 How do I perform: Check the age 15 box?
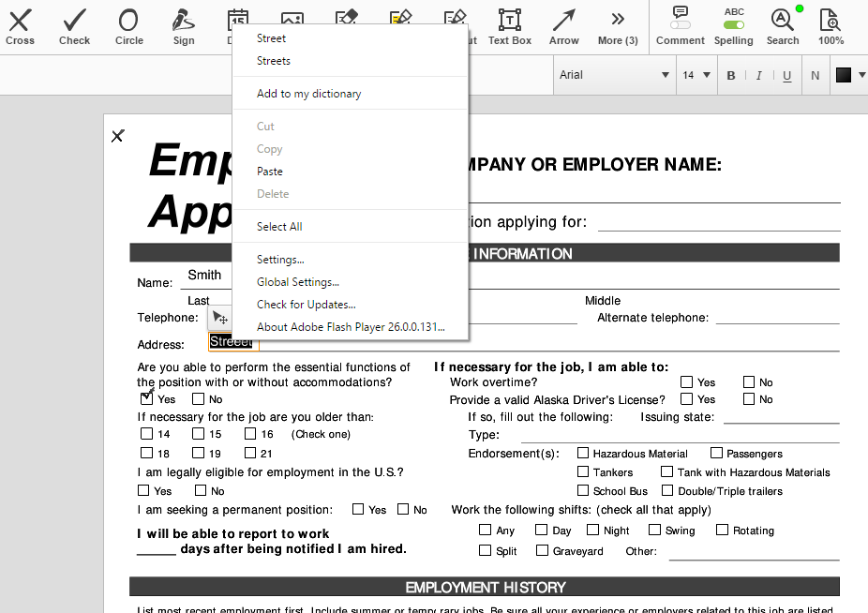click(198, 433)
